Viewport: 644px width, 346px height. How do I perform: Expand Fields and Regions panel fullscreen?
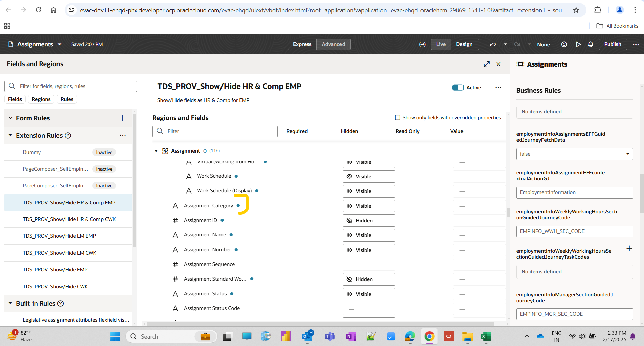(487, 64)
